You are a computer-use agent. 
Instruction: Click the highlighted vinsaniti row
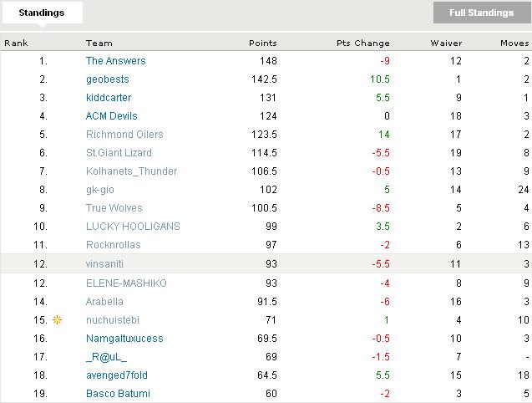(x=266, y=263)
